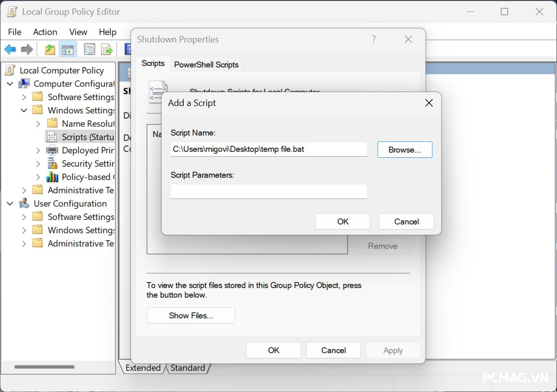Click into the Script Parameters field
Image resolution: width=557 pixels, height=392 pixels.
point(269,191)
